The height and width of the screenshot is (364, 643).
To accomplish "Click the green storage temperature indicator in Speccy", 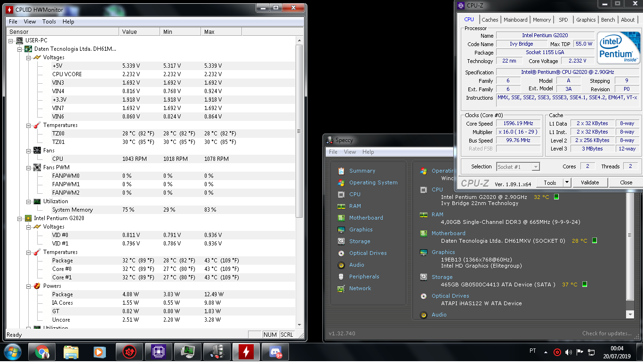I will tap(585, 284).
